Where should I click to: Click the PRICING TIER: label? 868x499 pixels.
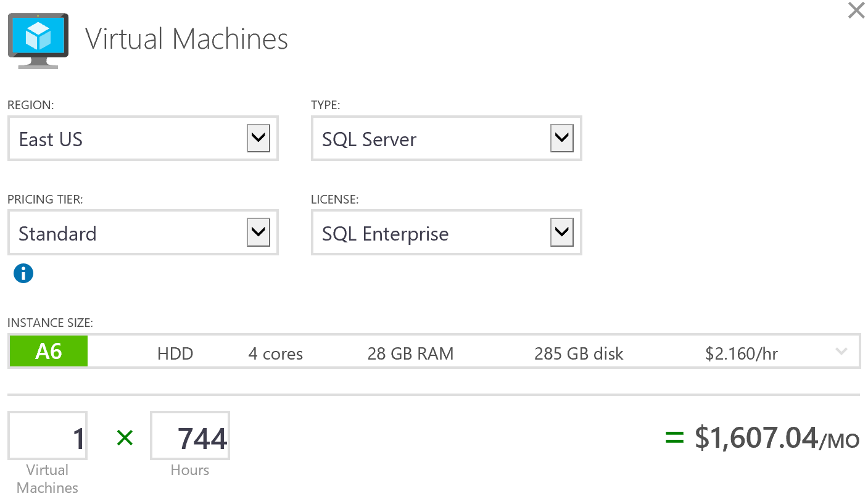pyautogui.click(x=45, y=200)
